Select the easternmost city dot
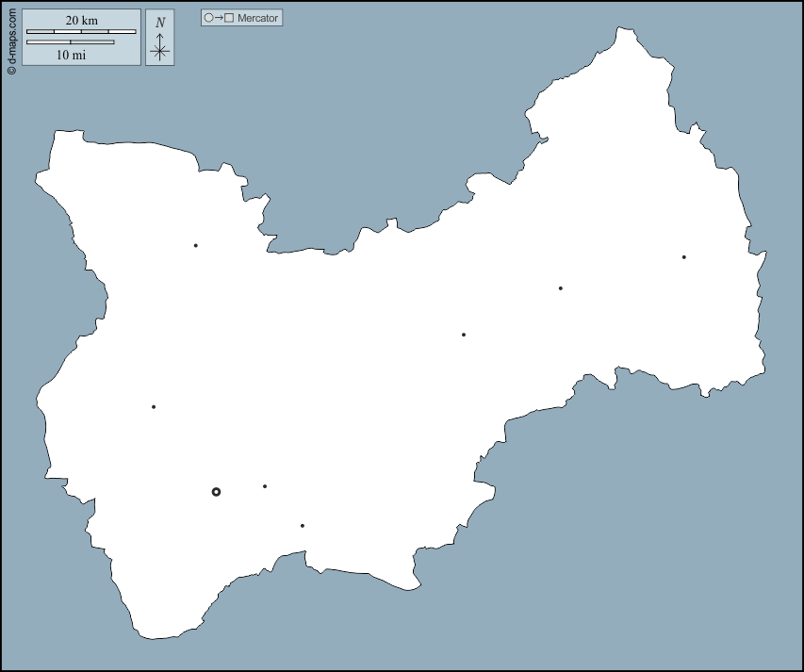 click(684, 257)
